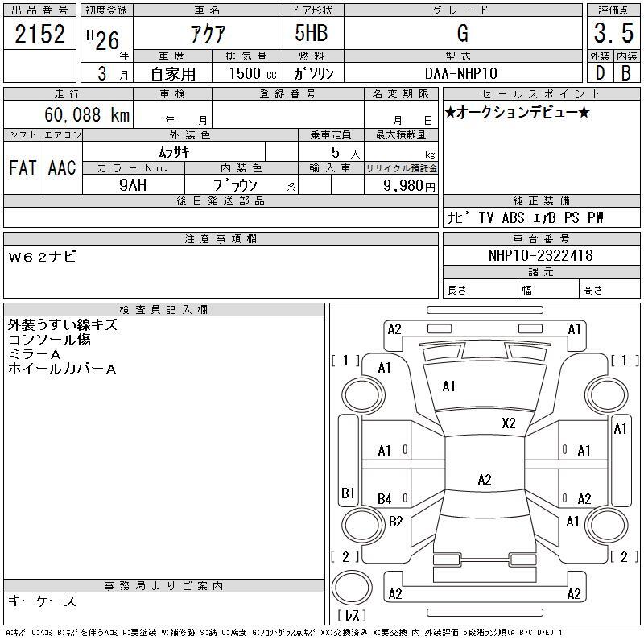Click the lot number 2152
This screenshot has width=644, height=644.
(x=39, y=34)
